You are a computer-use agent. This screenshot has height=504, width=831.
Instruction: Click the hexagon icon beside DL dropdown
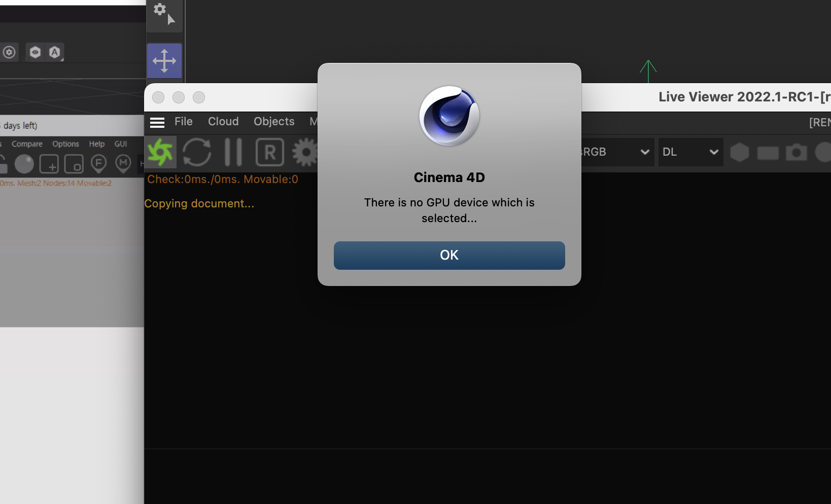click(740, 152)
